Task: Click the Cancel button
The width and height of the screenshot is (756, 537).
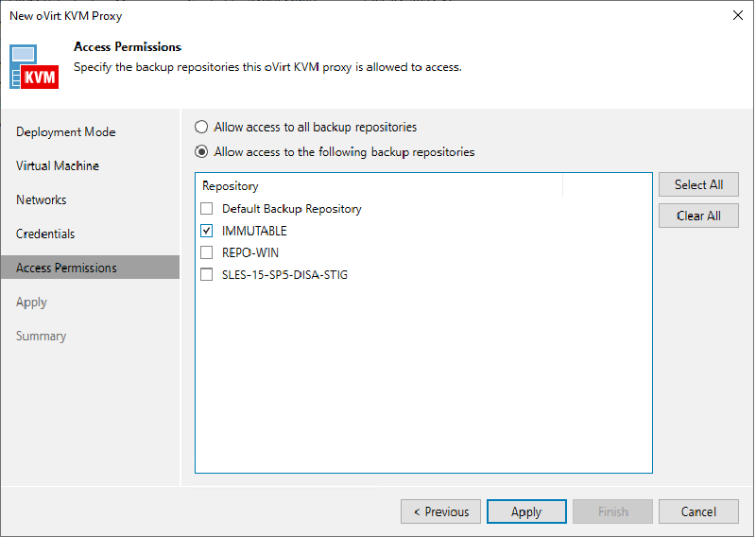Action: click(x=698, y=511)
